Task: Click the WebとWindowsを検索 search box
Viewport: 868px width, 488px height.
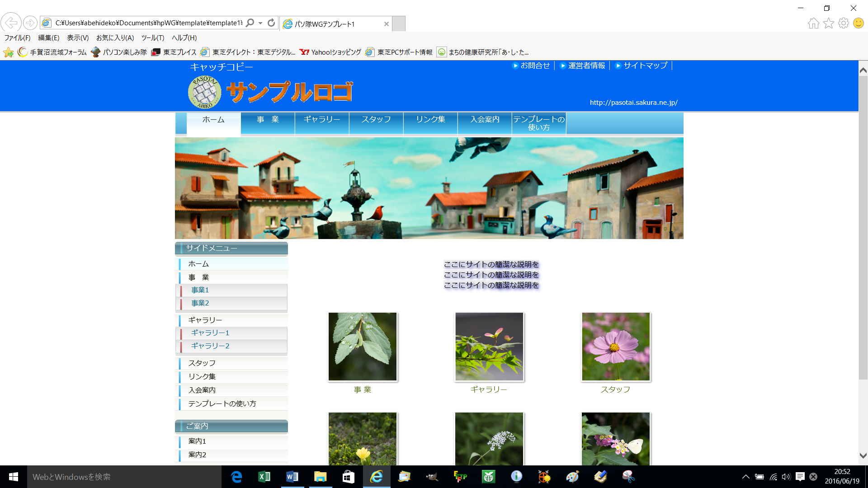Action: click(124, 477)
